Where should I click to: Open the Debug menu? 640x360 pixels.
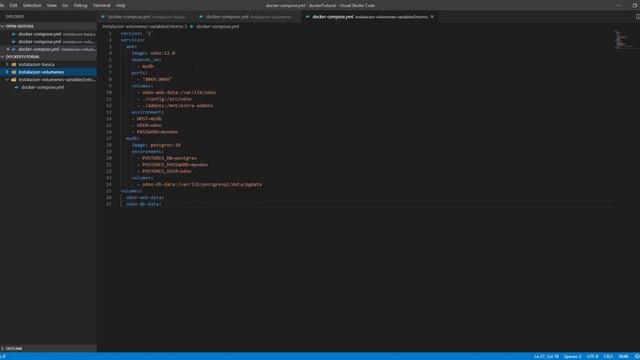(80, 5)
